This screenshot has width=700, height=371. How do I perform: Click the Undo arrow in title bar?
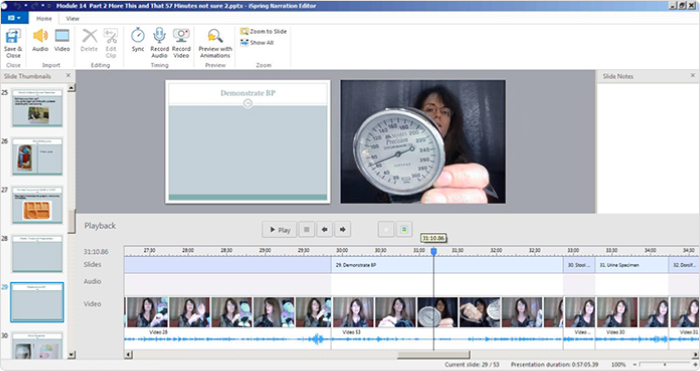18,6
